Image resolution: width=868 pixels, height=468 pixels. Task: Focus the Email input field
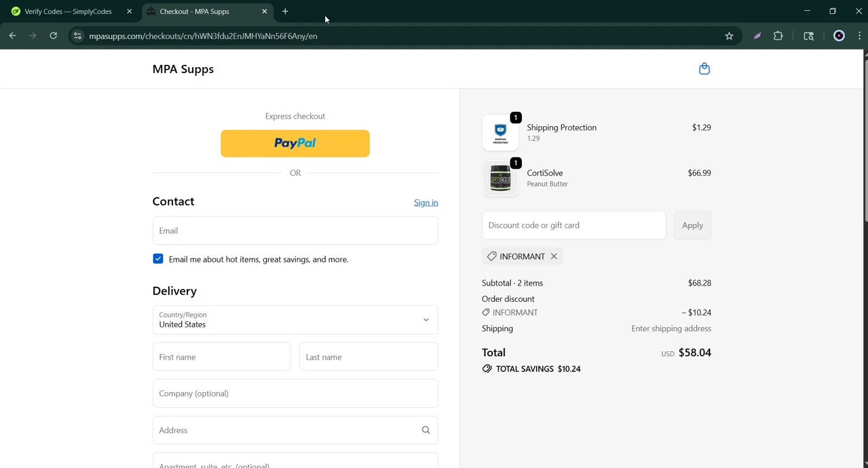(x=295, y=231)
